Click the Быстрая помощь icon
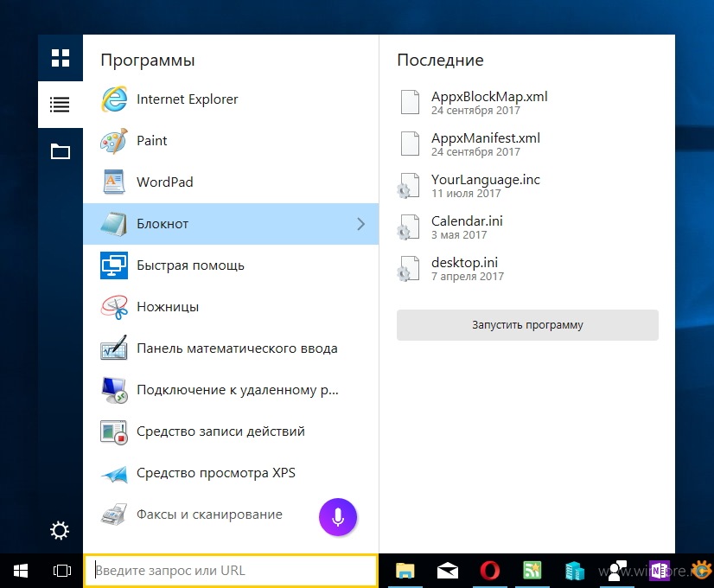 [x=114, y=265]
